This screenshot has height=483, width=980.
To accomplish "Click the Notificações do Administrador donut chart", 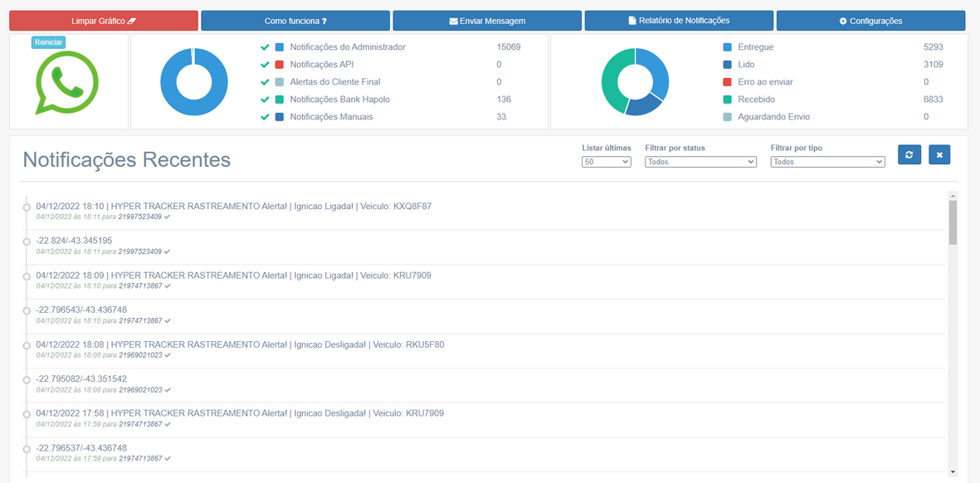I will point(194,81).
